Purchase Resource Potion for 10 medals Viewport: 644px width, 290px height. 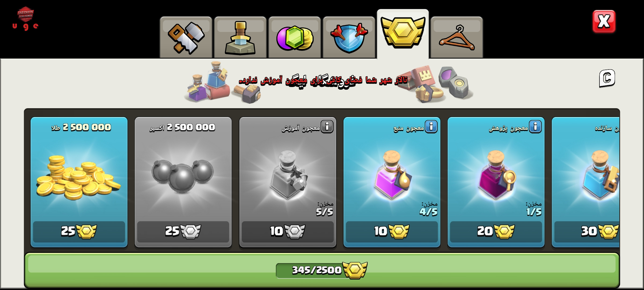(392, 231)
